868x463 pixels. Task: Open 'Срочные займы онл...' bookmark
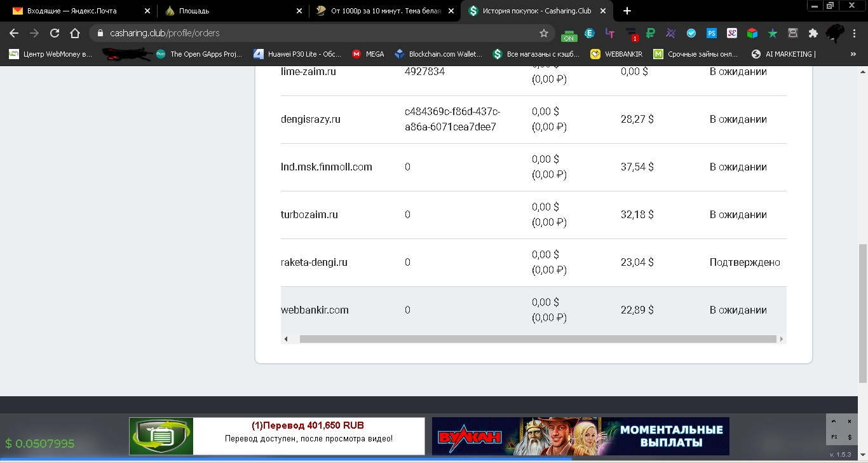point(696,54)
